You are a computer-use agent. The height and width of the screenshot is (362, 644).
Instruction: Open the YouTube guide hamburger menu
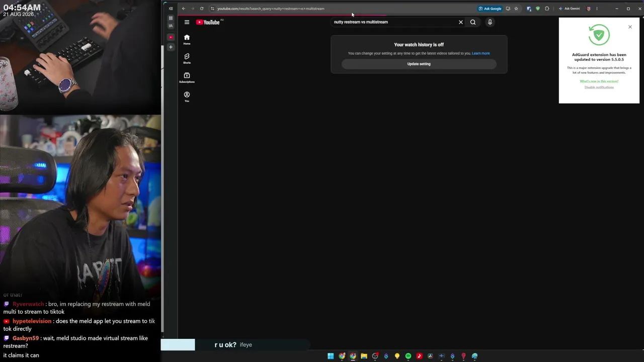coord(187,22)
